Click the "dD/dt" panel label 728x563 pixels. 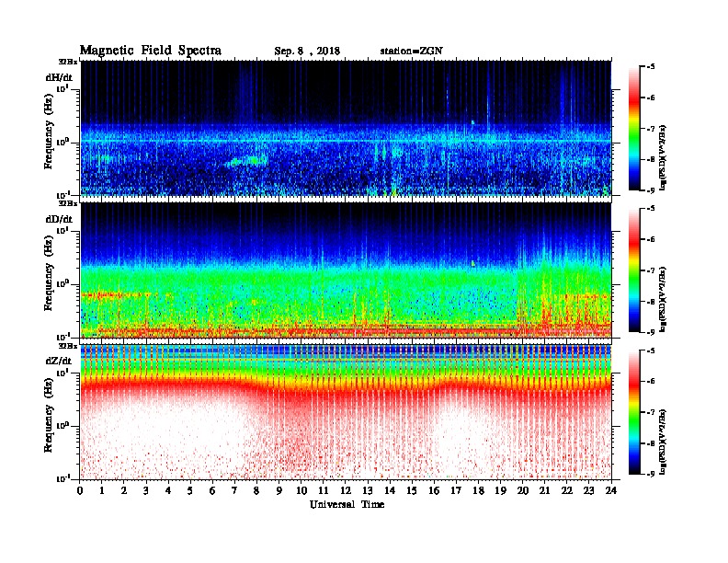pos(59,219)
